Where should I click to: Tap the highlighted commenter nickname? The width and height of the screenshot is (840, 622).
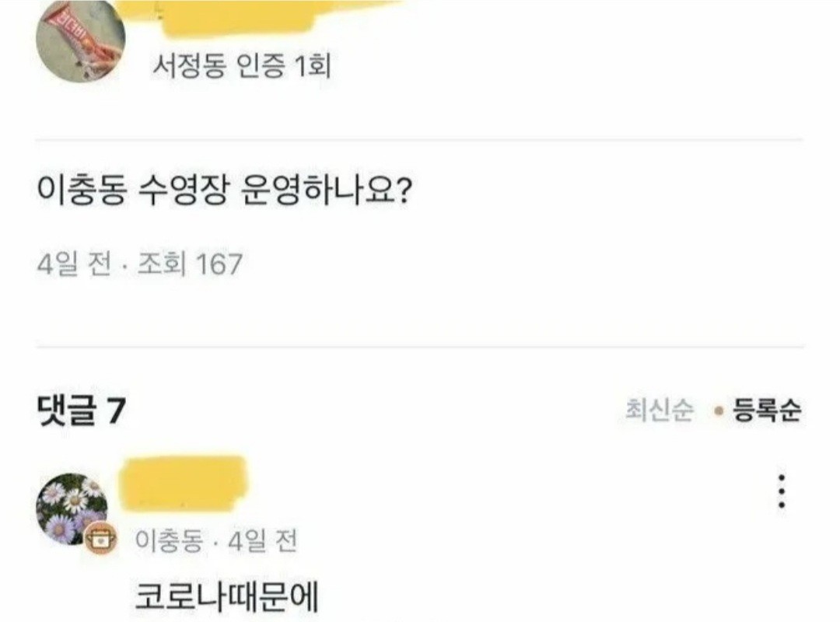point(184,484)
